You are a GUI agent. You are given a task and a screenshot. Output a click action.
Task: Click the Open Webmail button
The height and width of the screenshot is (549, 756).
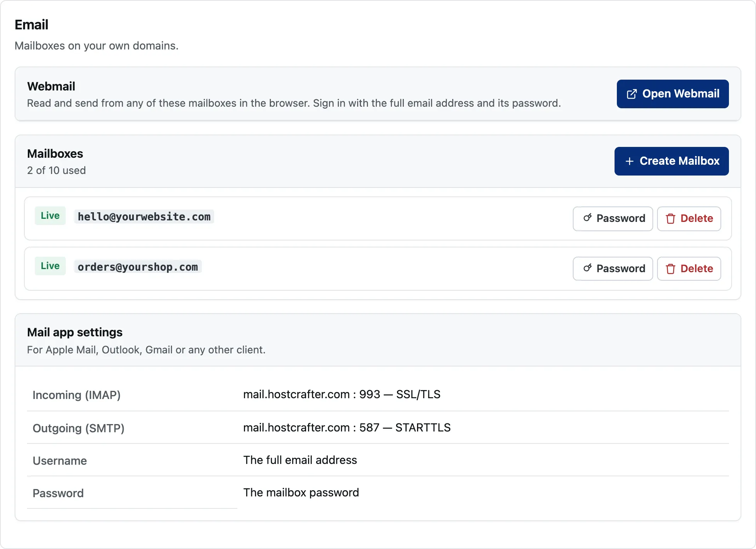(673, 94)
